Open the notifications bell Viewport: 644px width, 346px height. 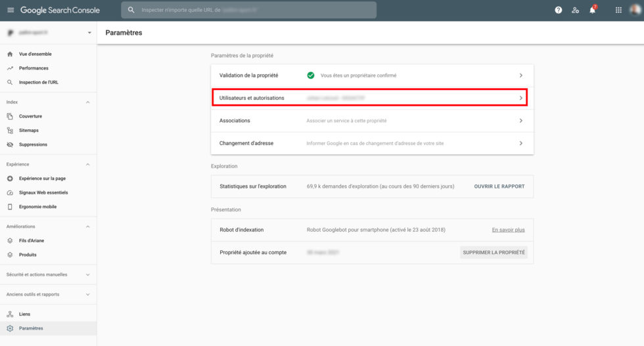(x=592, y=11)
